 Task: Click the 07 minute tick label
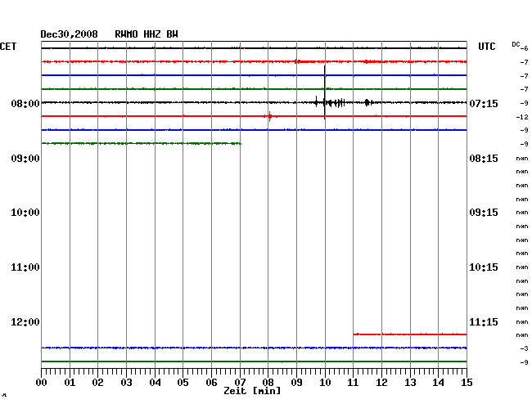(240, 383)
